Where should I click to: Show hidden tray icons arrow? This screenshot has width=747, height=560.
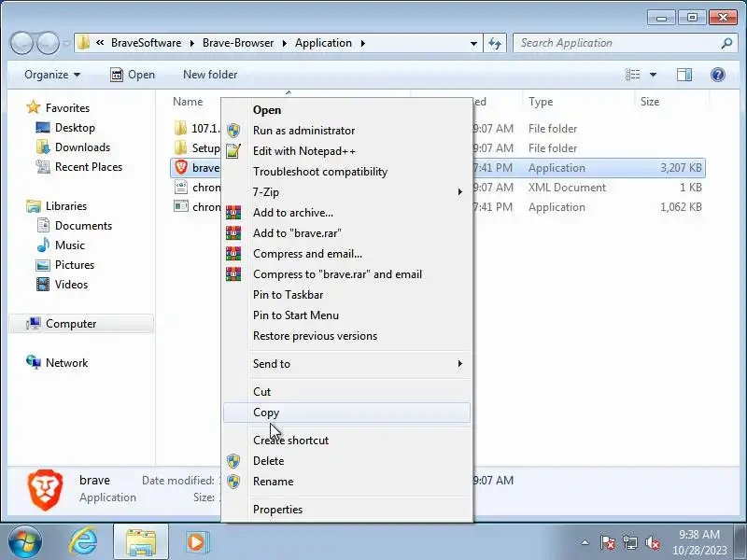coord(585,542)
